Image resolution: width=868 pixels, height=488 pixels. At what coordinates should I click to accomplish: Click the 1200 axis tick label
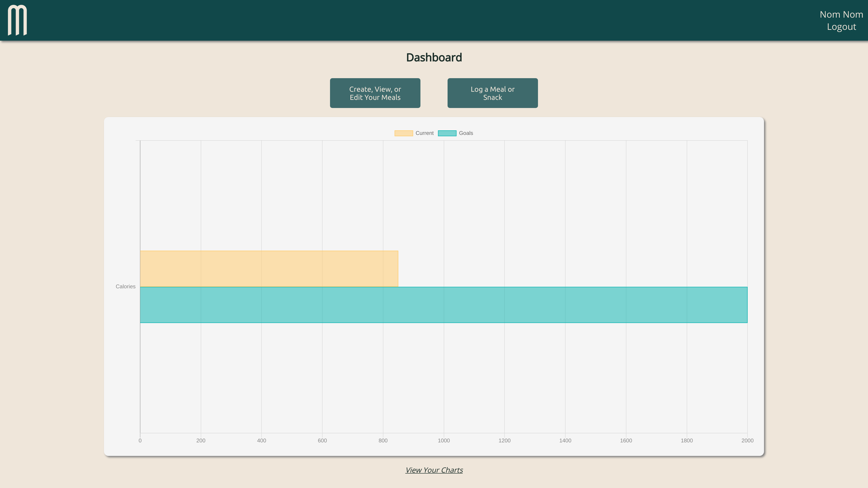click(x=505, y=441)
